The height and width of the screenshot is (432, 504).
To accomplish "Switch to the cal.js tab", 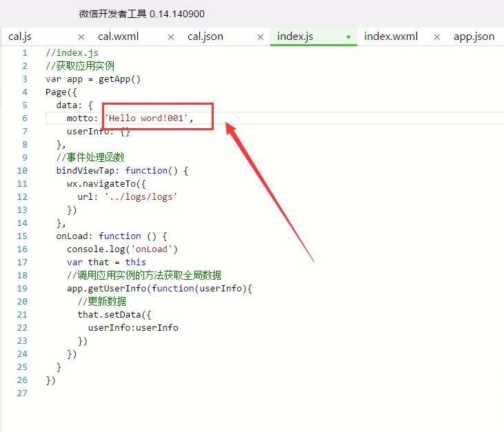I will [x=20, y=37].
